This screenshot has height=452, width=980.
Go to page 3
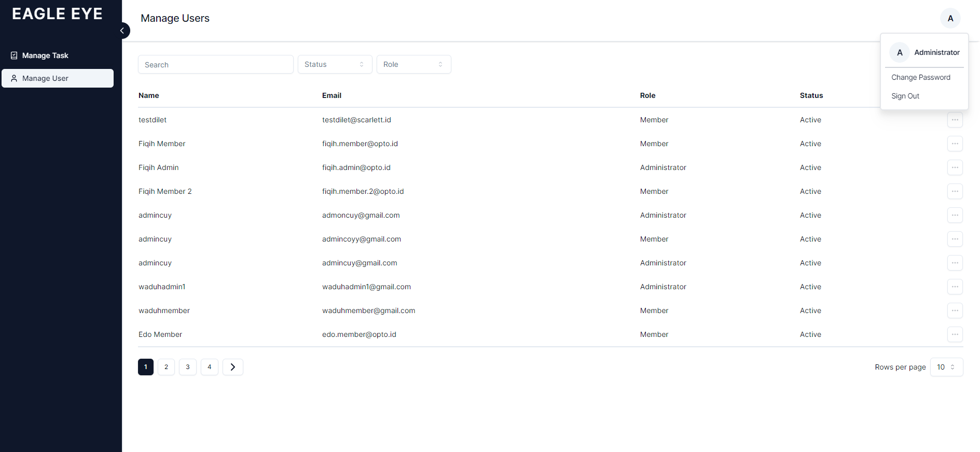tap(188, 367)
